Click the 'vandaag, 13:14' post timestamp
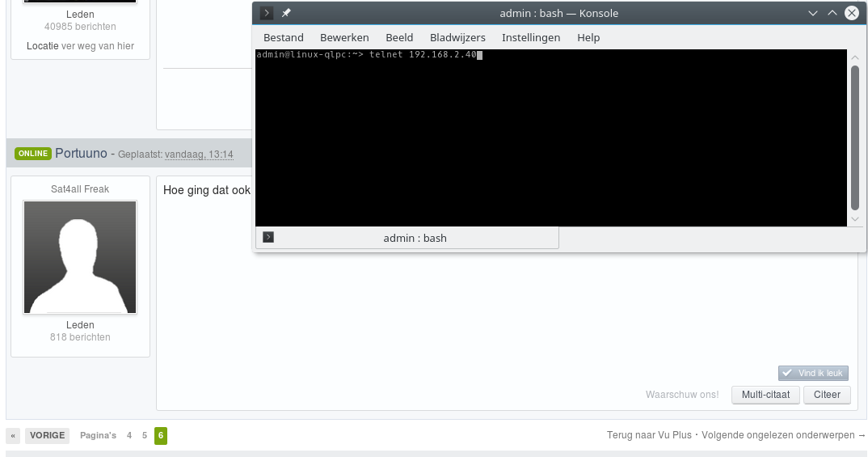The width and height of the screenshot is (868, 457). click(199, 154)
